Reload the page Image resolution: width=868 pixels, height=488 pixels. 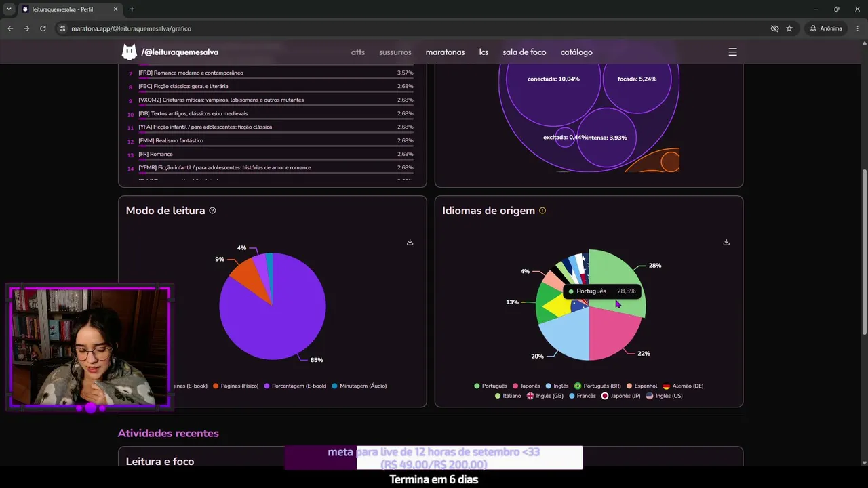(x=43, y=28)
